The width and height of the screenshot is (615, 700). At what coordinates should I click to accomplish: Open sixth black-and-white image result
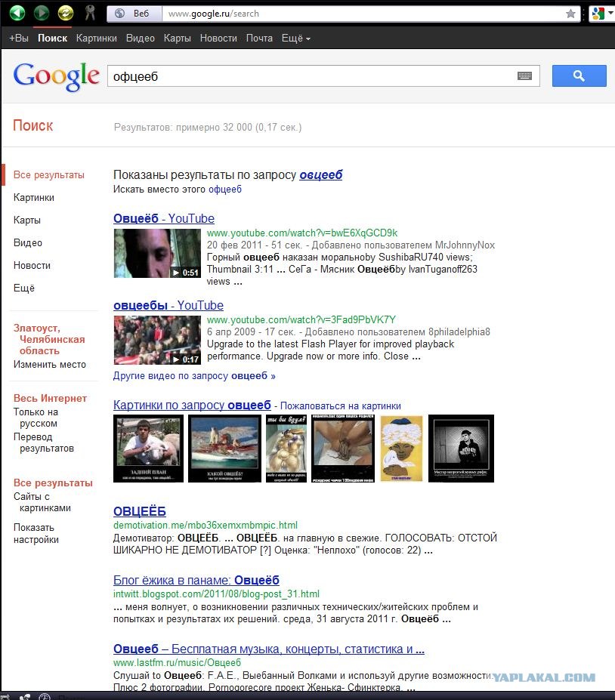[x=461, y=449]
